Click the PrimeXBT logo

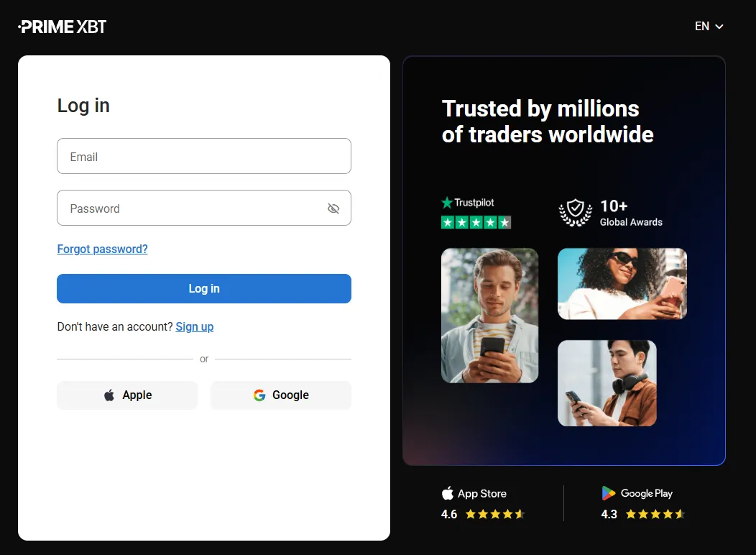(63, 27)
